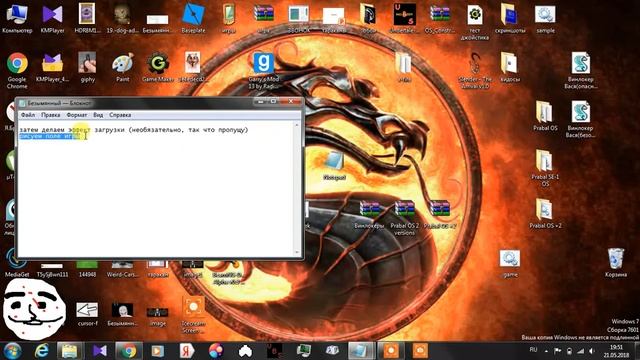Select the Game Maker desktop icon
The width and height of the screenshot is (640, 360).
pos(158,67)
